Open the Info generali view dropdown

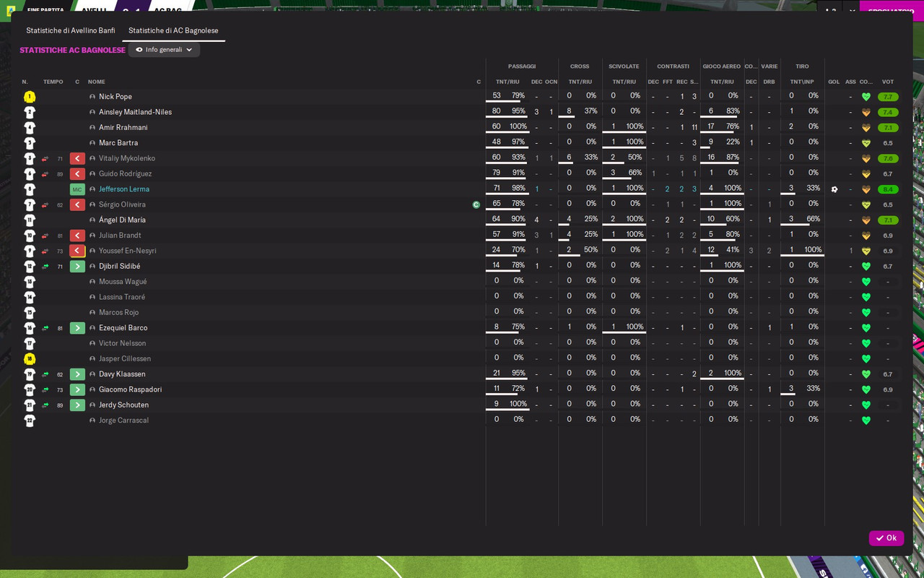pos(164,50)
